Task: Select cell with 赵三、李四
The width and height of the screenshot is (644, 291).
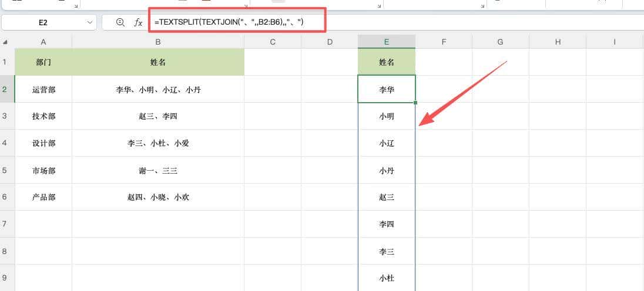Action: coord(158,116)
